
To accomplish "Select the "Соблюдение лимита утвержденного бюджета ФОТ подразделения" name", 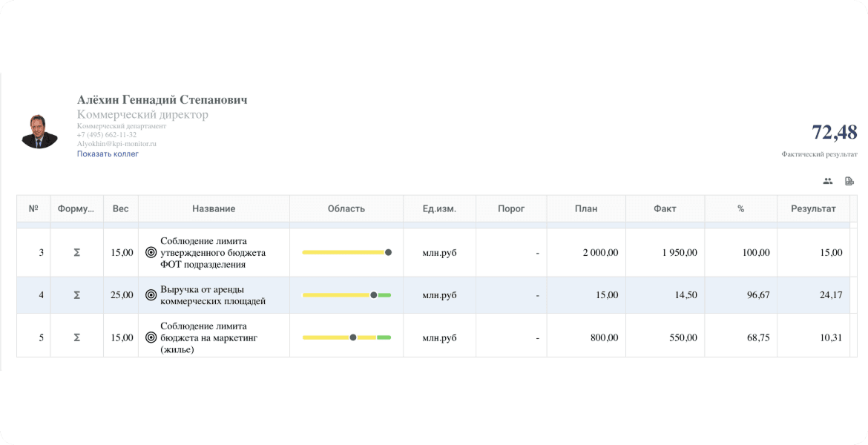I will pos(213,252).
